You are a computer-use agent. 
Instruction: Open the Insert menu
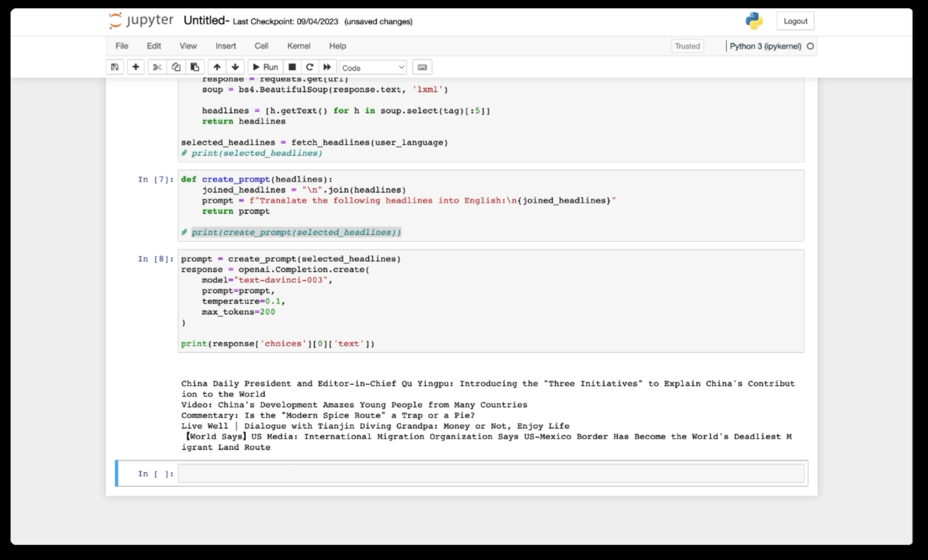point(225,46)
